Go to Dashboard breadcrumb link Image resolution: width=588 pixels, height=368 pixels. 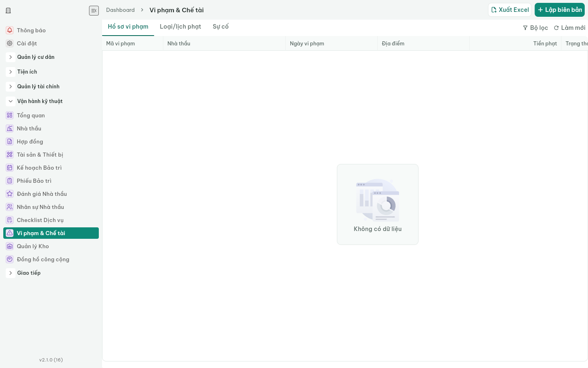pos(120,10)
